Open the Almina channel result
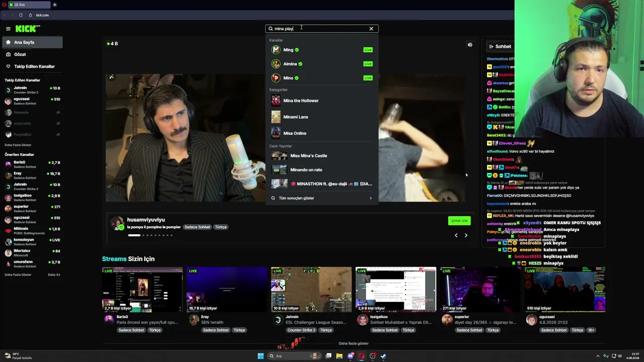 322,64
